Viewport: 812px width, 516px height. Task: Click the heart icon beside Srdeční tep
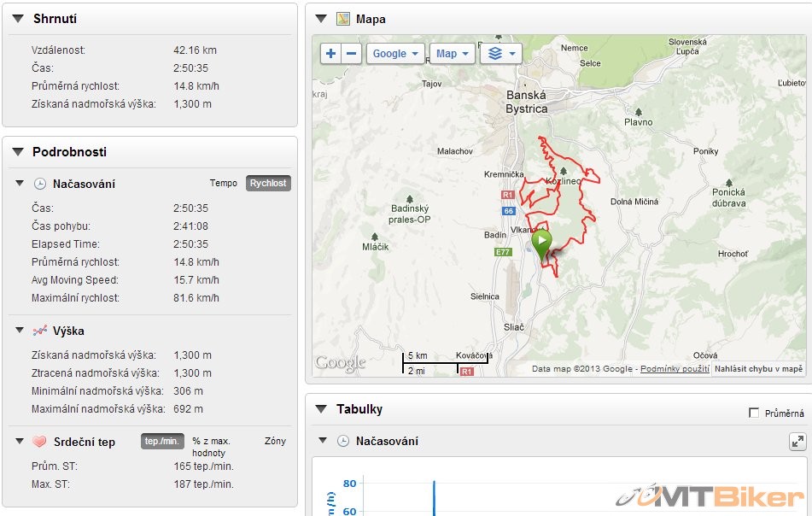(39, 442)
